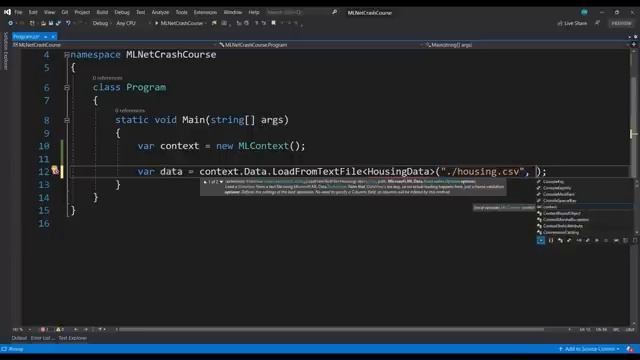Click the Live Share button
The image size is (640, 360).
(572, 23)
